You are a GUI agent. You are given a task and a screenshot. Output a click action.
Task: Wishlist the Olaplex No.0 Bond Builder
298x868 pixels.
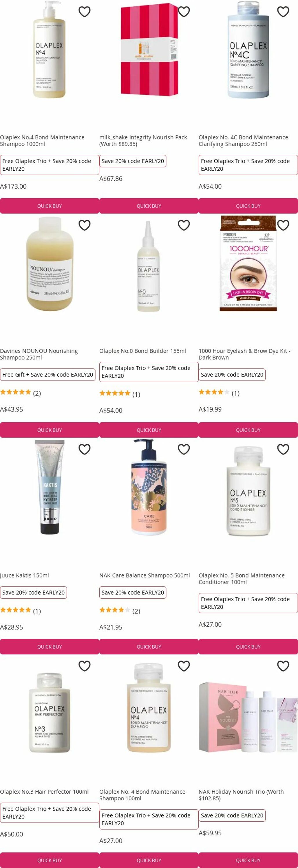tap(184, 225)
